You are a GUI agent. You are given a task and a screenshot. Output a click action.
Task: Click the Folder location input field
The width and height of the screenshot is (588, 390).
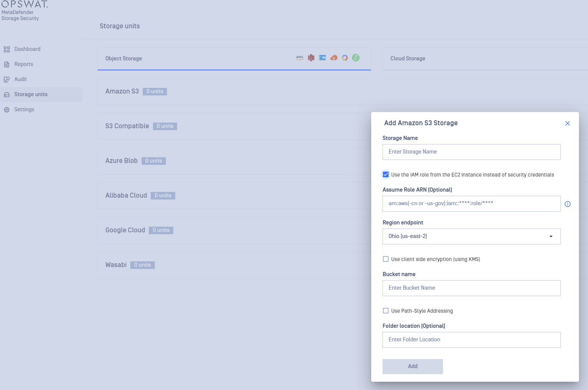point(472,340)
